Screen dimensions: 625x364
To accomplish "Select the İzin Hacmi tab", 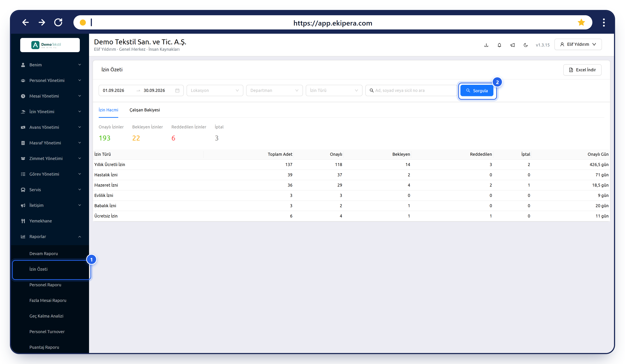I will tap(108, 110).
